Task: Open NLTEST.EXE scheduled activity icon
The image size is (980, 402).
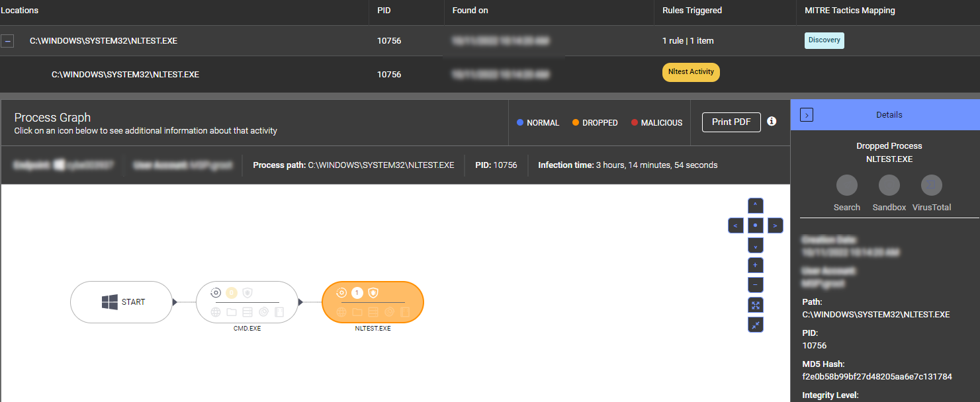Action: (x=389, y=312)
